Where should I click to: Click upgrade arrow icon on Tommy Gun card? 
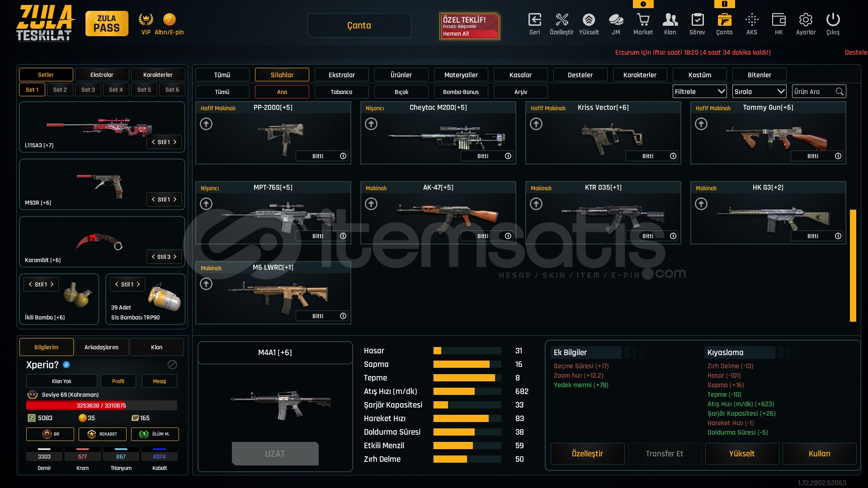(701, 124)
